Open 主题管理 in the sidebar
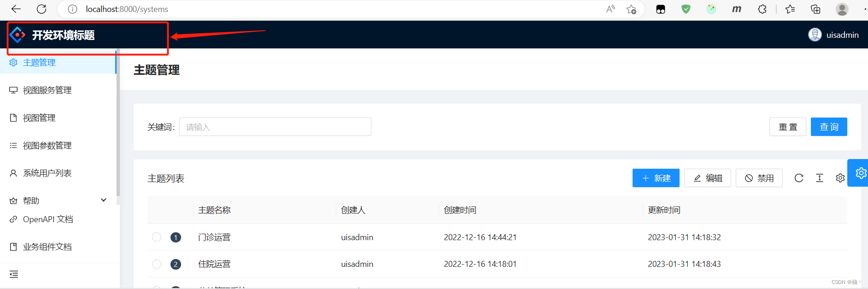Viewport: 868px width, 289px height. point(58,63)
